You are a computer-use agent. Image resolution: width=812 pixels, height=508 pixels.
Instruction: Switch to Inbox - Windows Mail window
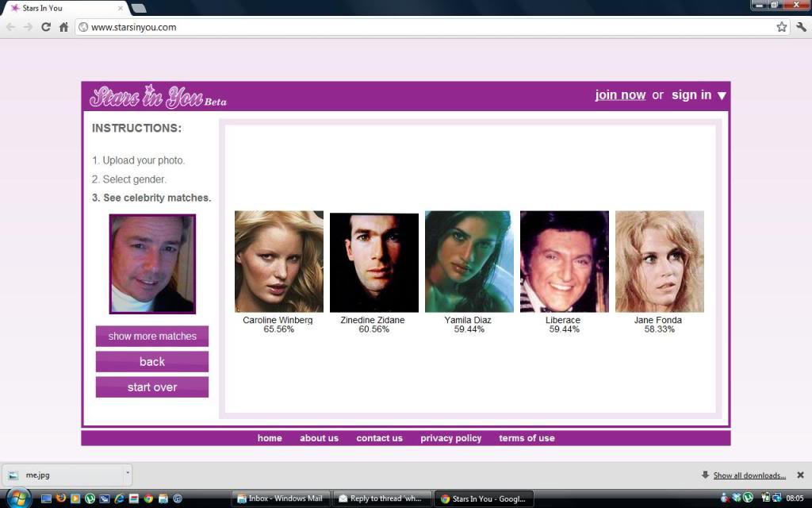pos(280,498)
